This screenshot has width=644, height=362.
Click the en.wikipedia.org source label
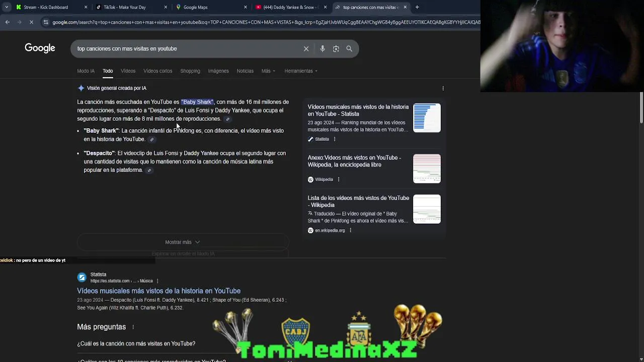[x=330, y=230]
